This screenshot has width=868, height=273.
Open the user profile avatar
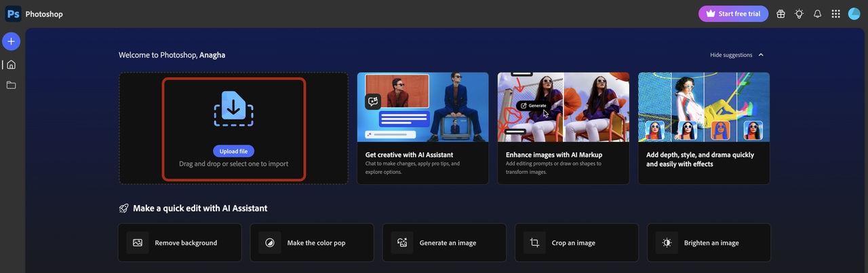pos(854,14)
